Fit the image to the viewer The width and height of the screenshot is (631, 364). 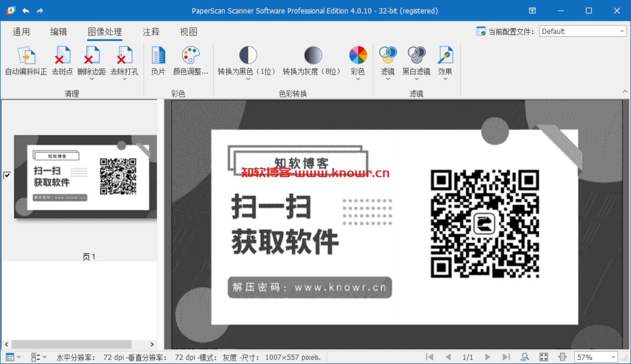tap(544, 357)
